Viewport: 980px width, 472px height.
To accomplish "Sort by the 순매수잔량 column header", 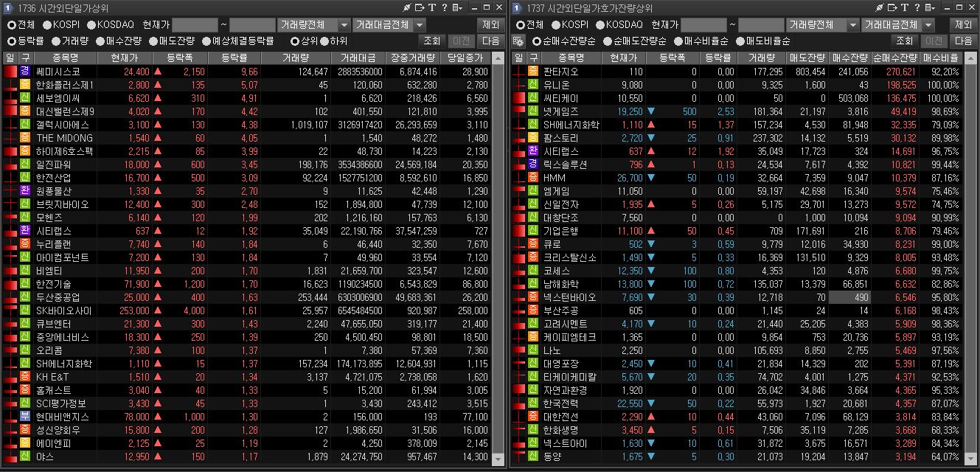I will (894, 58).
